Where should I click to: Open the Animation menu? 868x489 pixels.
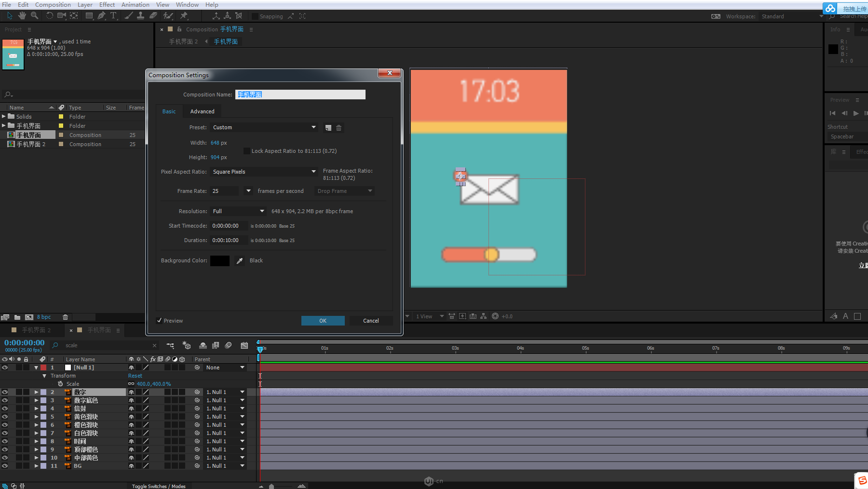(x=135, y=5)
